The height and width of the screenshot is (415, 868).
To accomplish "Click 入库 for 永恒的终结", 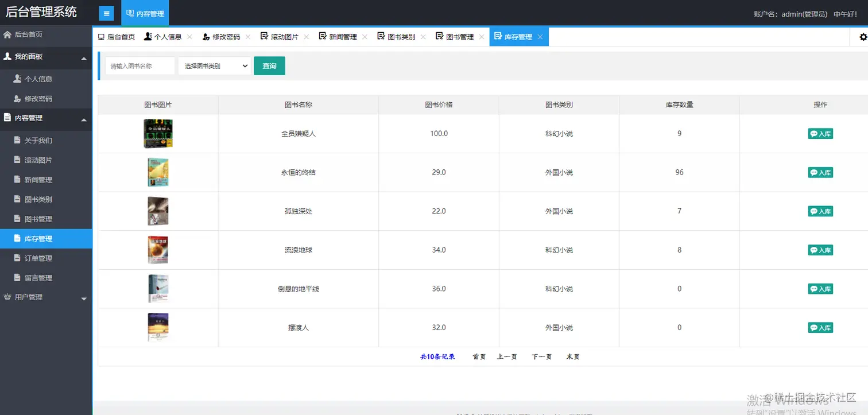I will pos(820,173).
